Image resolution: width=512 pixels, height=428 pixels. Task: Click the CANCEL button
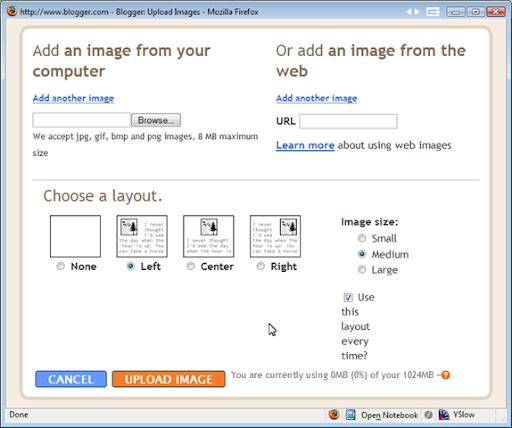tap(71, 379)
